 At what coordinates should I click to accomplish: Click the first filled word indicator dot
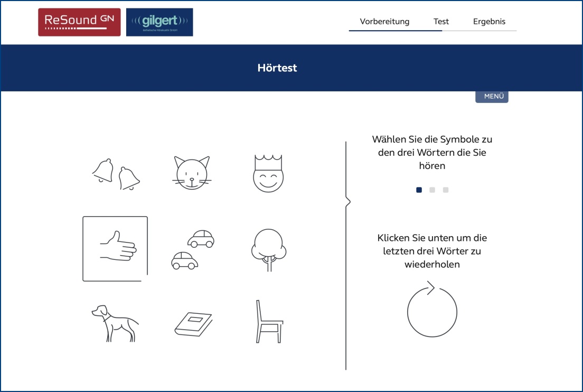(x=419, y=190)
